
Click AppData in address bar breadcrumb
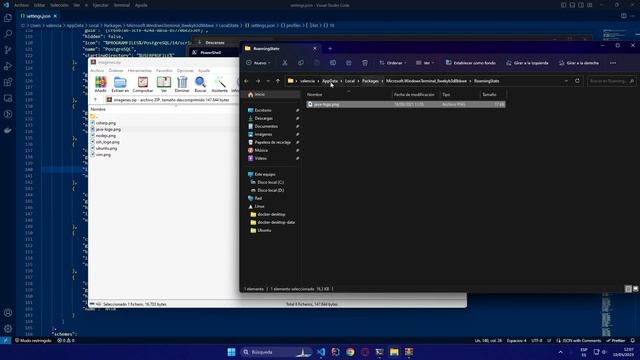pyautogui.click(x=330, y=81)
